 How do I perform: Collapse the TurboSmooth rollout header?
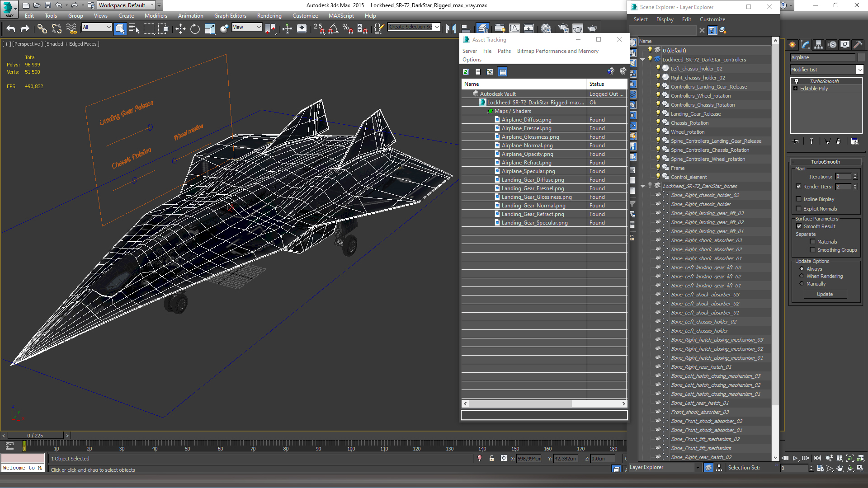826,162
